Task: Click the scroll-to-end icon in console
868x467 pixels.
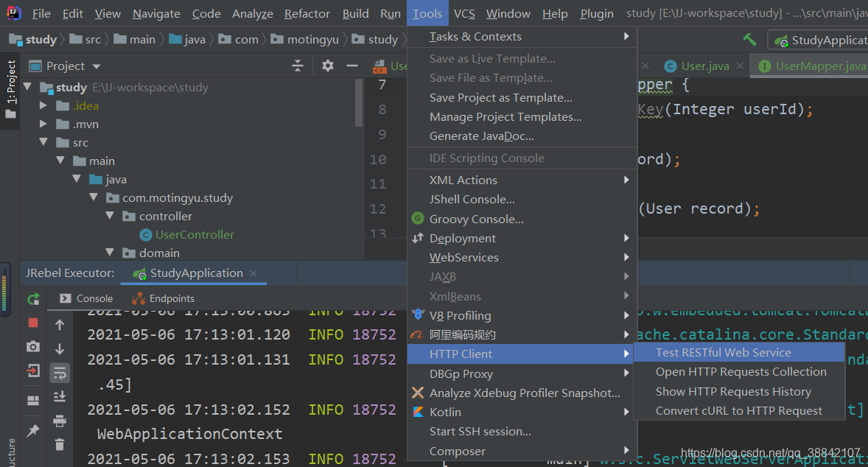Action: [60, 396]
